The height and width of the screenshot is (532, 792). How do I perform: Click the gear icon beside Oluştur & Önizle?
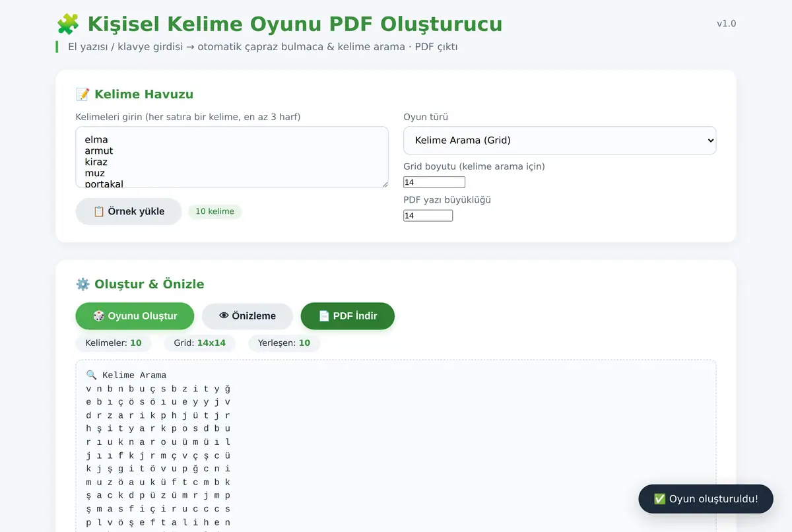pos(82,284)
